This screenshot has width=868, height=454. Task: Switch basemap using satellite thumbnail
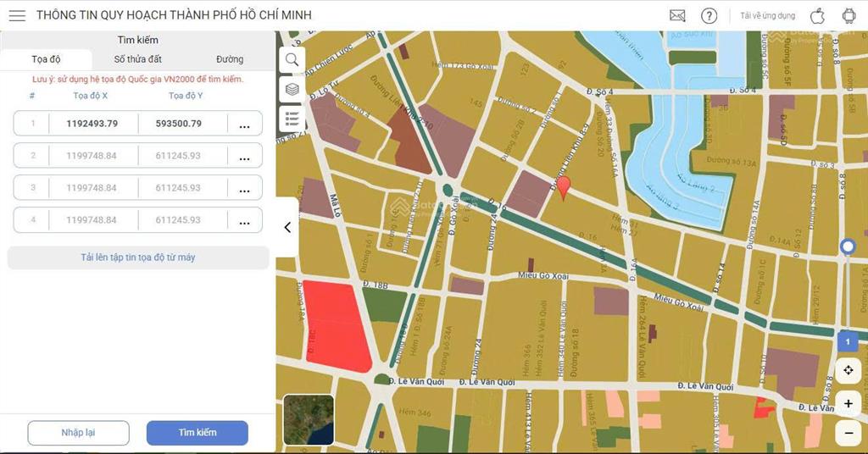click(x=309, y=419)
